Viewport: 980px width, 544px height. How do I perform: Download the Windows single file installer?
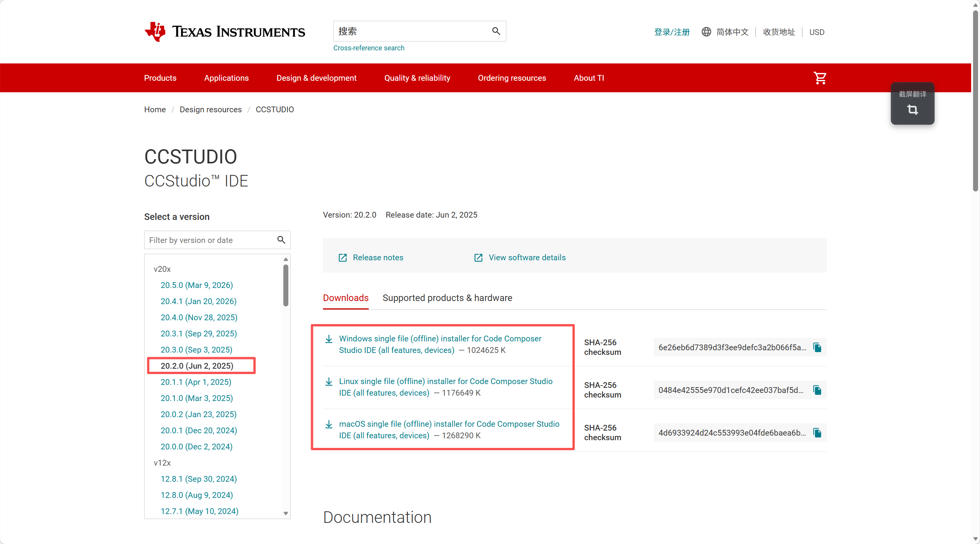(x=440, y=339)
